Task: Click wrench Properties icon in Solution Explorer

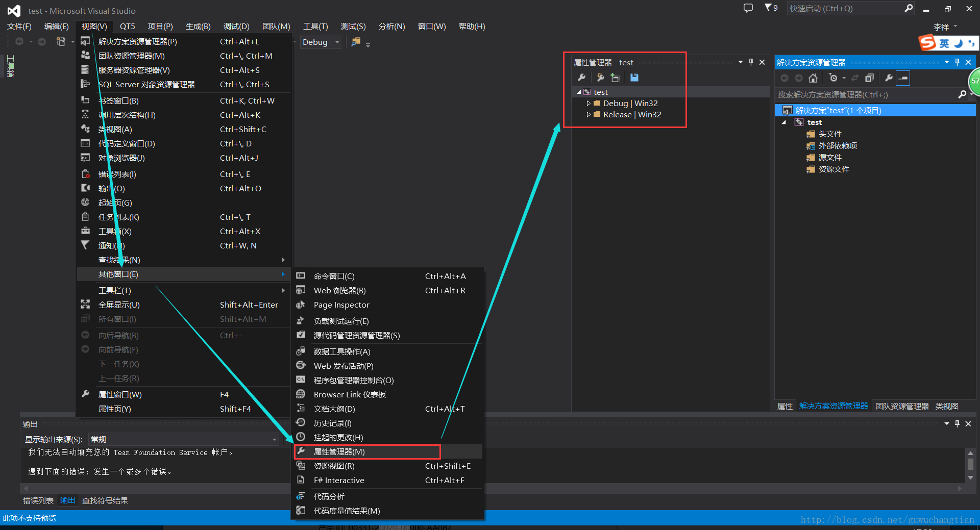Action: point(889,78)
